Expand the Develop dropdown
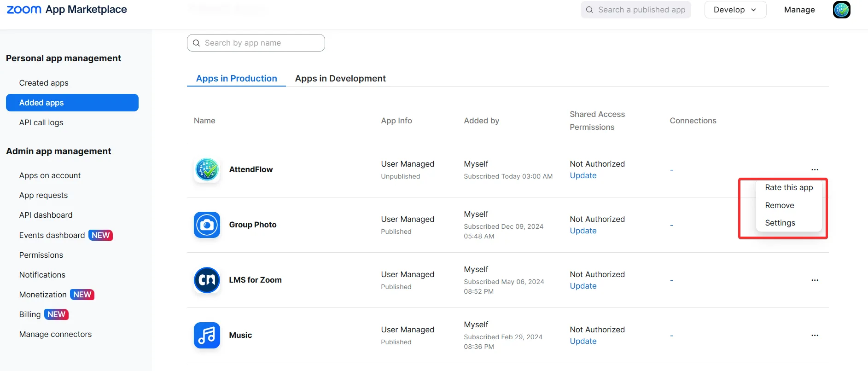 (x=735, y=10)
